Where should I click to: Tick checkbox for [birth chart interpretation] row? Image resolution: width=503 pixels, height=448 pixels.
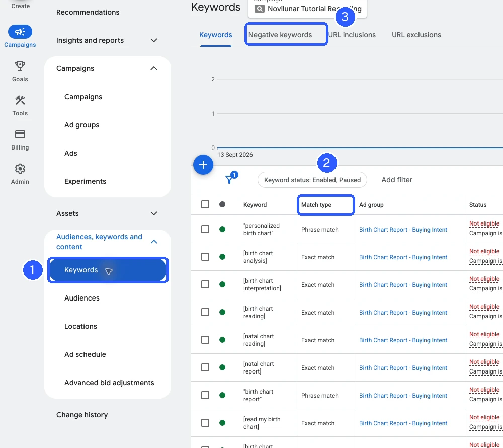tap(205, 284)
